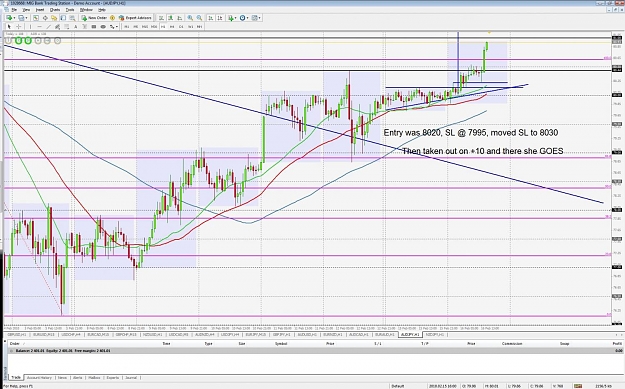This screenshot has width=625, height=389.
Task: Select the Vertical Line tool
Action: coord(30,27)
